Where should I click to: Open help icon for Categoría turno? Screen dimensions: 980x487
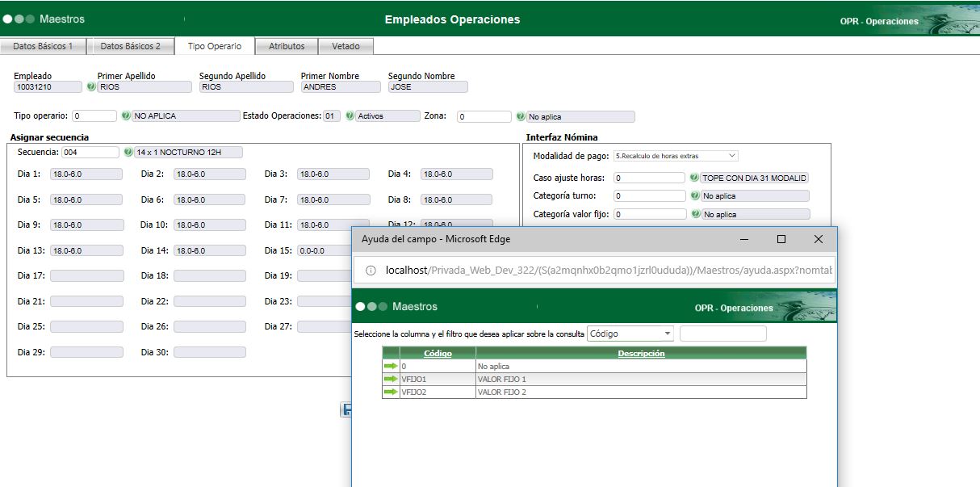[694, 195]
